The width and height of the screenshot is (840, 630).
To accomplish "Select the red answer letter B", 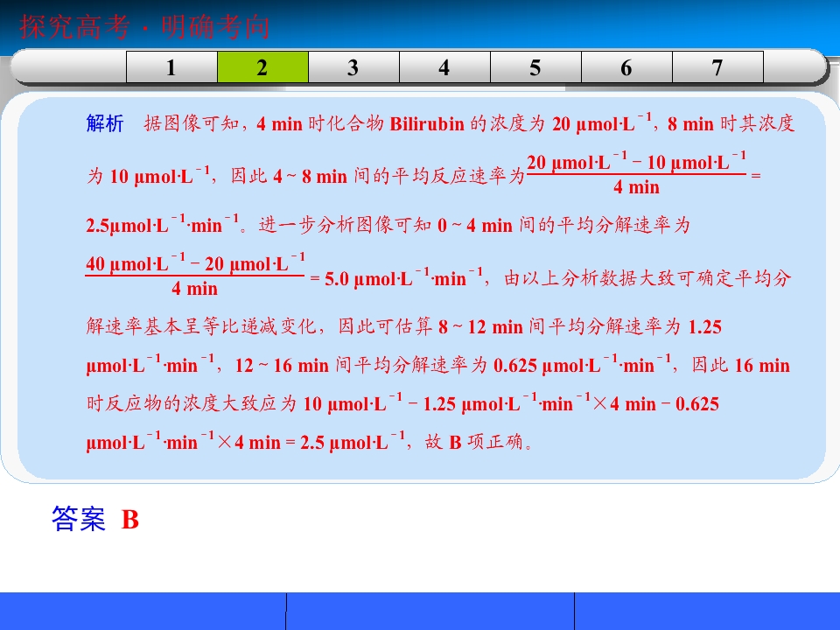I will click(x=130, y=520).
